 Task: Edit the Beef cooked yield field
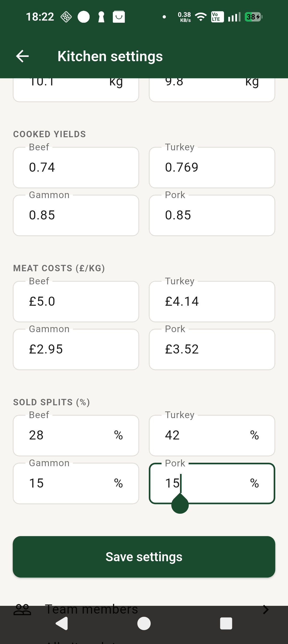[x=76, y=167]
